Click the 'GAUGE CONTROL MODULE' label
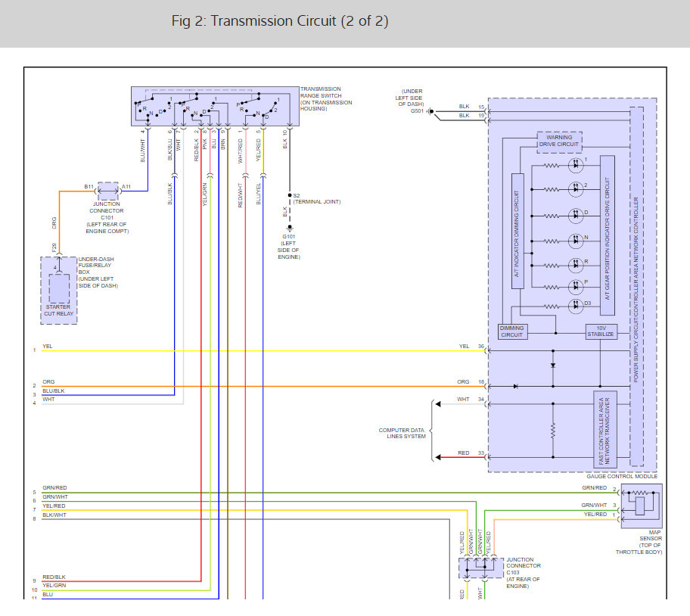 tap(622, 477)
